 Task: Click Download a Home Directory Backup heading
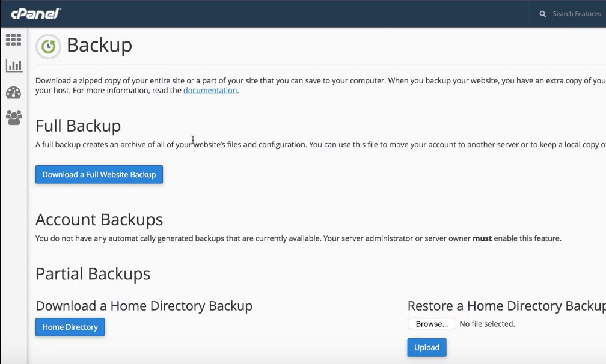(x=144, y=306)
